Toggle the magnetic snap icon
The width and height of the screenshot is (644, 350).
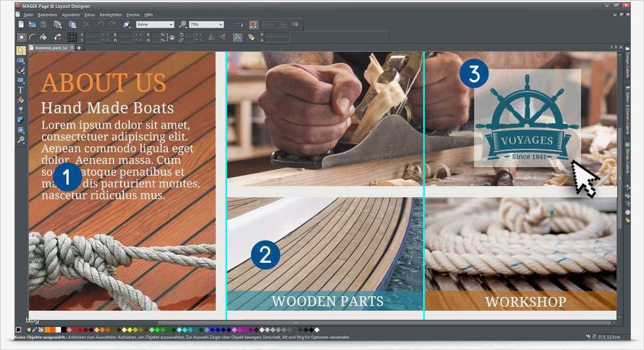pos(253,24)
